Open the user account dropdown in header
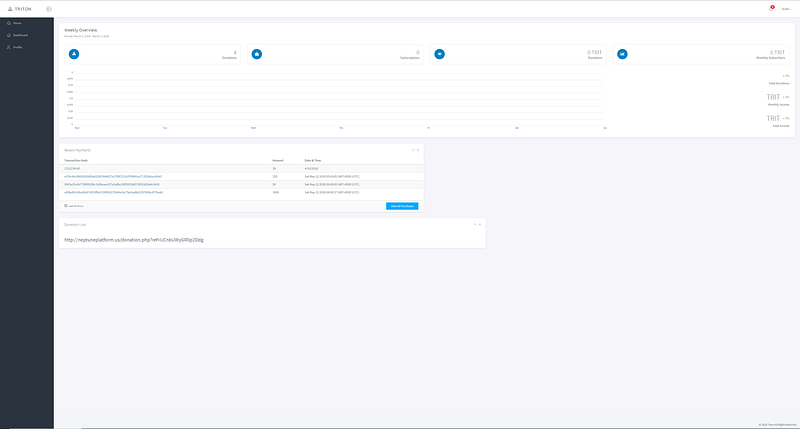 (x=787, y=9)
